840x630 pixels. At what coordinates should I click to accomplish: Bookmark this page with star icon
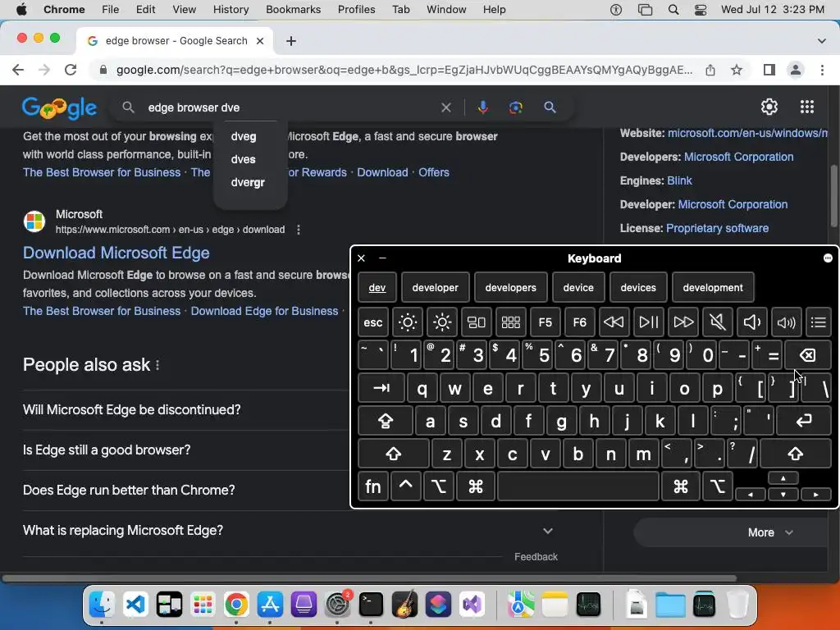click(x=737, y=70)
